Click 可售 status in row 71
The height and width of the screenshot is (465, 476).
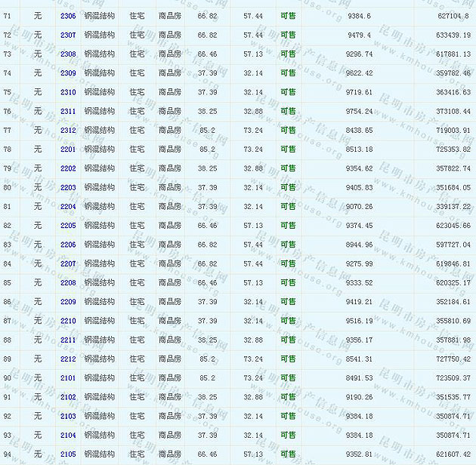pos(288,16)
